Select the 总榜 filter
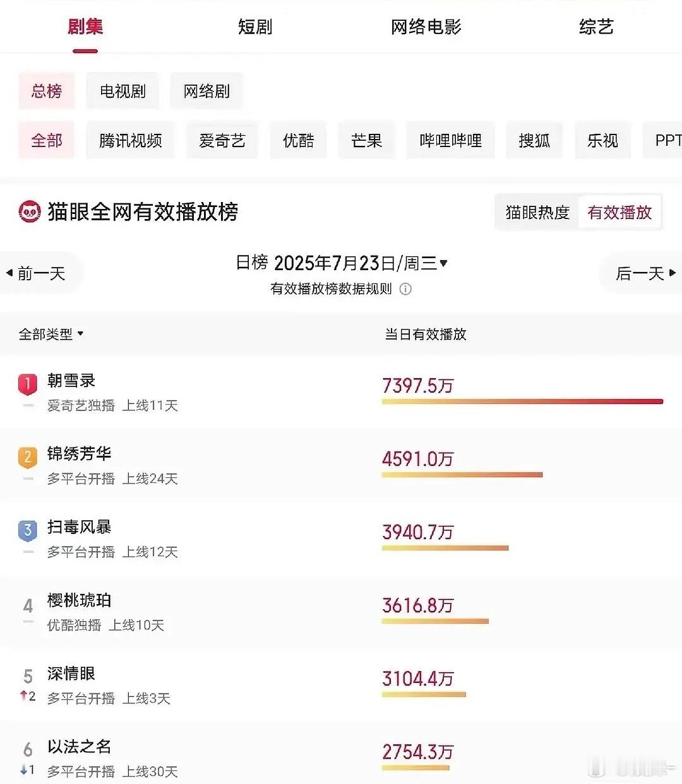The width and height of the screenshot is (682, 784). [47, 92]
